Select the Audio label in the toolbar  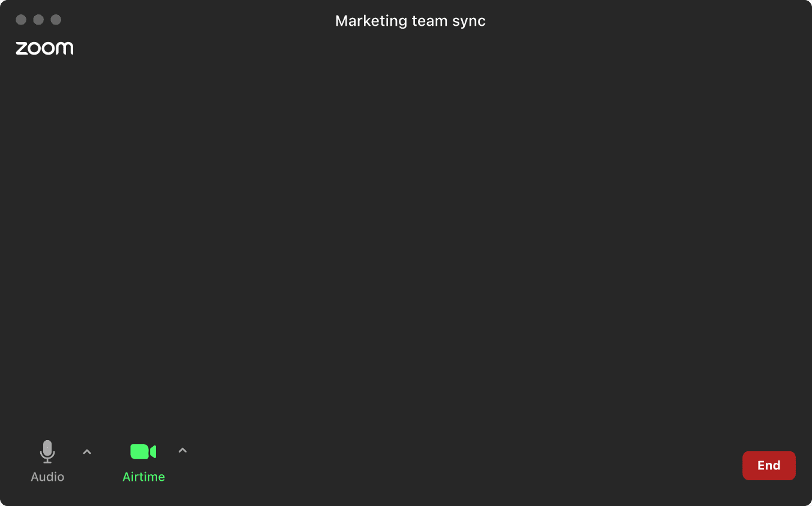[47, 477]
